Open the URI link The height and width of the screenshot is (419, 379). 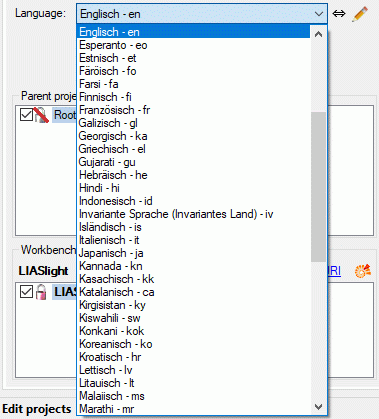[334, 271]
